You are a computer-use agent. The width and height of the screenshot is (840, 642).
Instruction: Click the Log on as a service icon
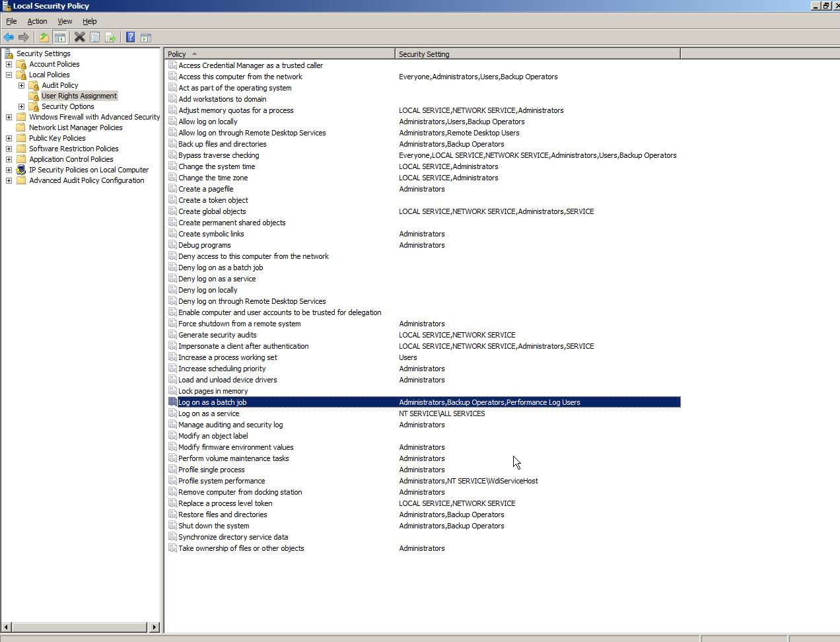tap(172, 413)
